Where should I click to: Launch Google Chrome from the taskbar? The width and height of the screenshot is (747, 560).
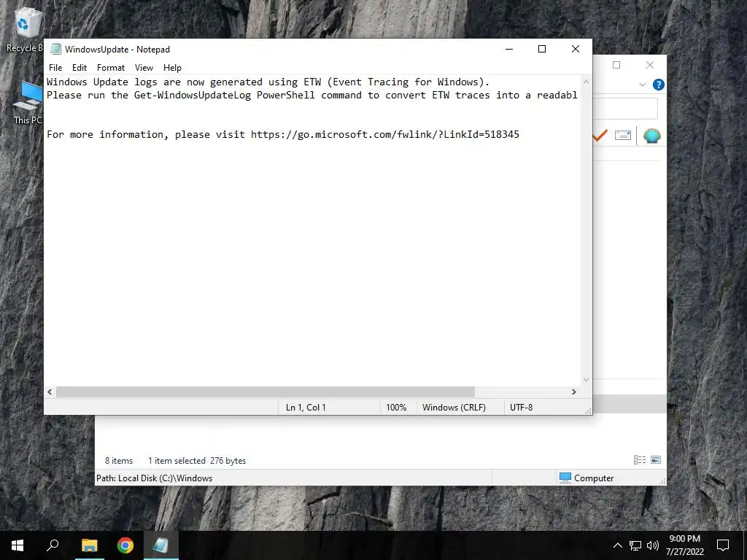tap(125, 545)
